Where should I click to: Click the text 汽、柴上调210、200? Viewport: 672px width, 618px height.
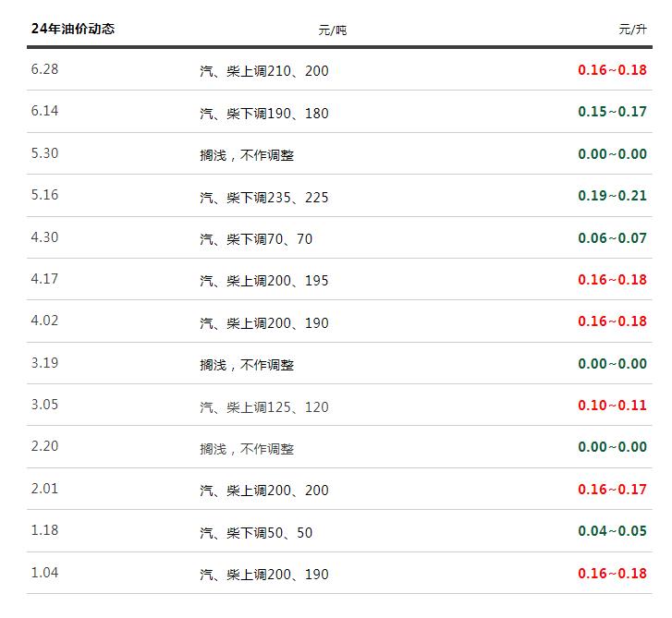click(x=263, y=71)
